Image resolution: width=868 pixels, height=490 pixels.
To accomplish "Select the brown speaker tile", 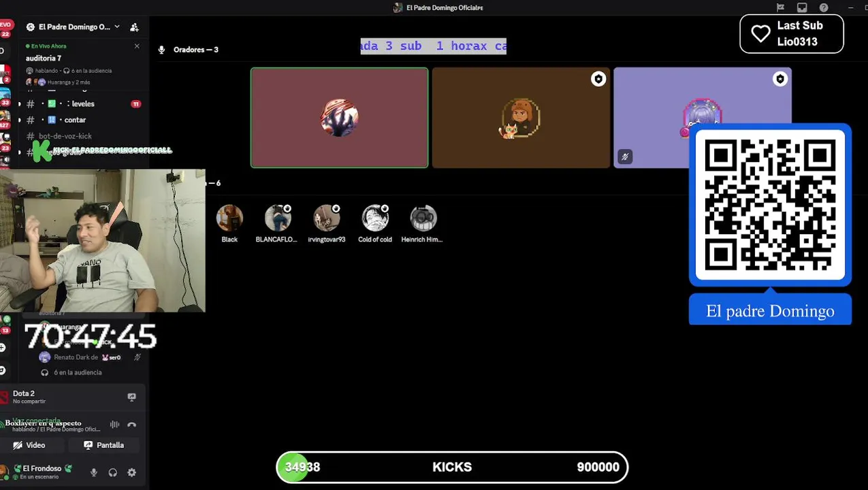I will click(521, 118).
